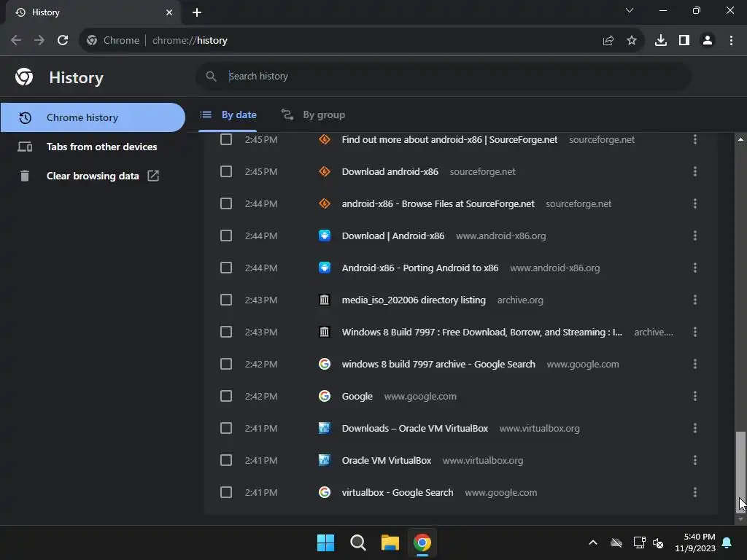Open Windows taskbar Search
Screen dimensions: 747x560
(x=357, y=542)
